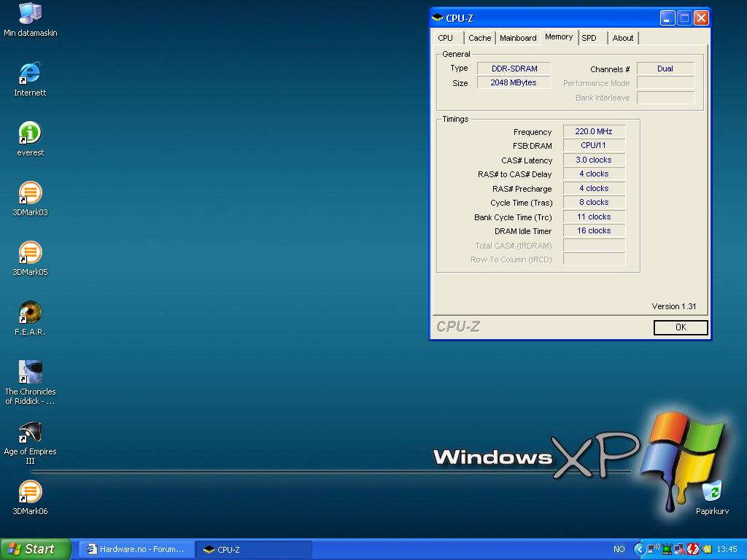Minimize the CPU-Z window
This screenshot has width=747, height=560.
click(x=667, y=18)
